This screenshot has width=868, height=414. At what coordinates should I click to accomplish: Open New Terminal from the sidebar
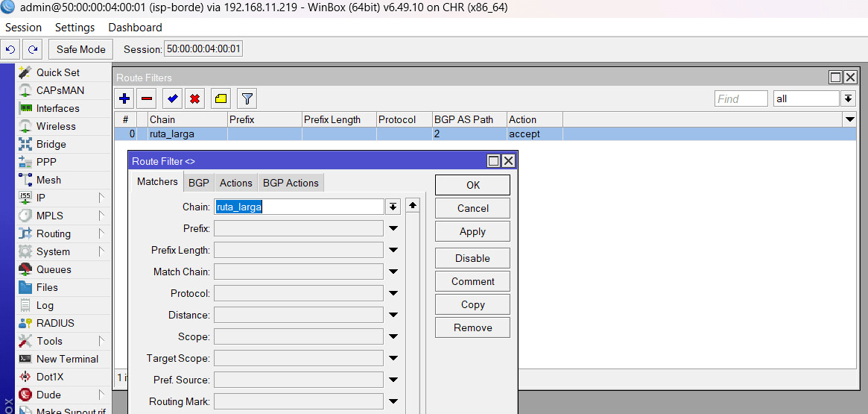[67, 359]
